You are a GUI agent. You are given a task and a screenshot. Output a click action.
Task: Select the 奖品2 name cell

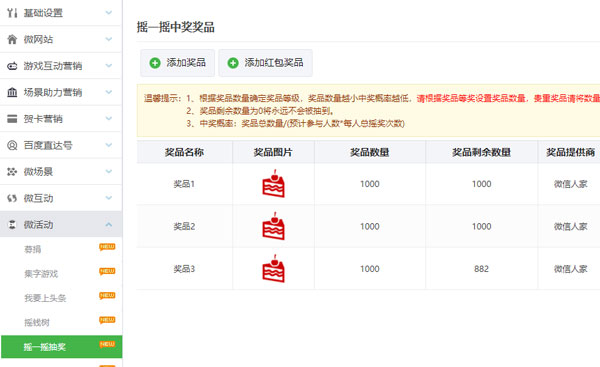184,226
